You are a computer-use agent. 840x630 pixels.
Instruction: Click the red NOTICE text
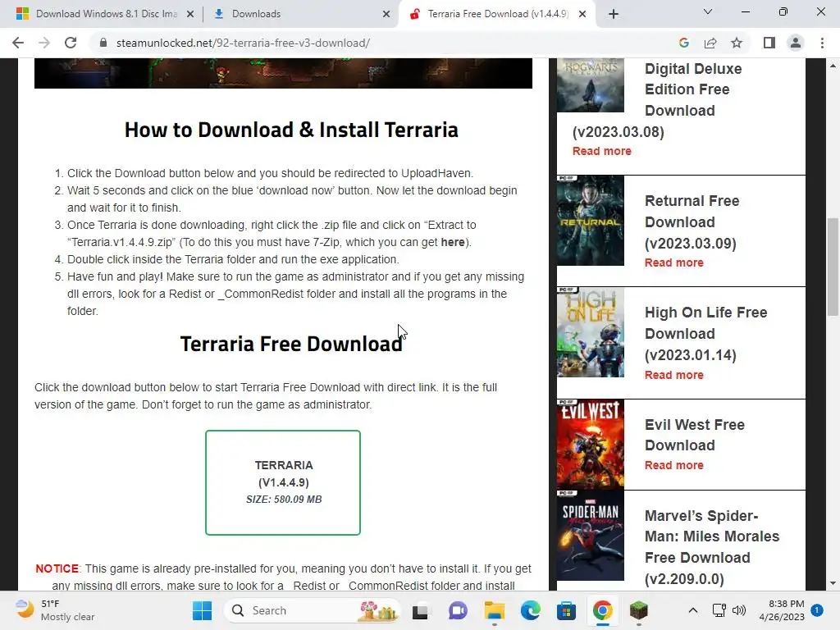(57, 569)
